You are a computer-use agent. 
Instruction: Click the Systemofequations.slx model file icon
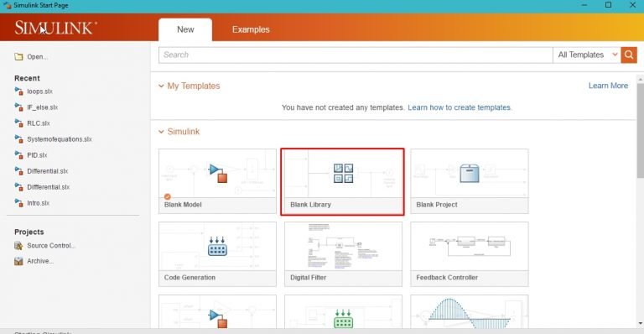click(18, 139)
